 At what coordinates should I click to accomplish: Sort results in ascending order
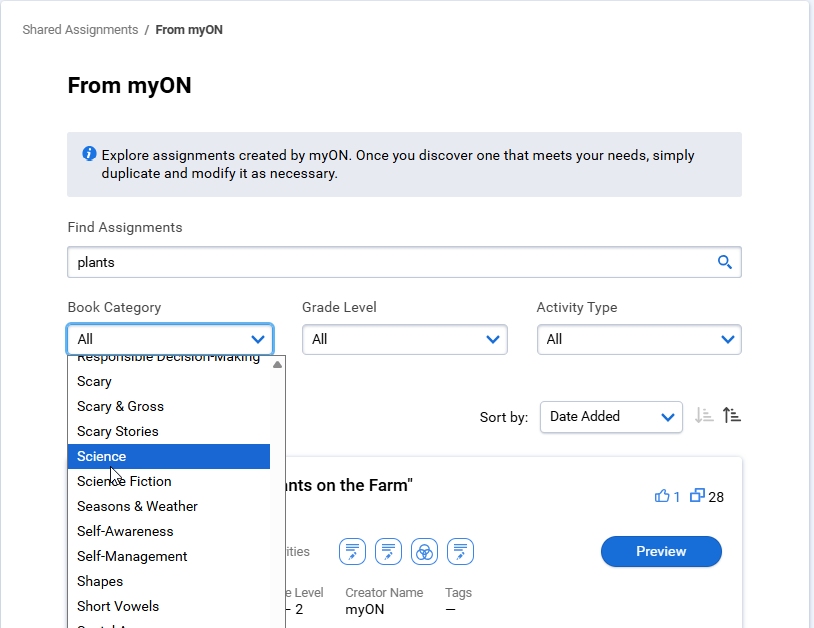(731, 416)
